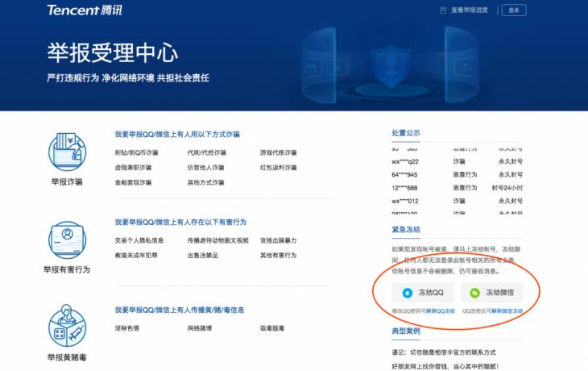Choose 吸毒贩毒 report type
This screenshot has height=371, width=588.
(272, 328)
